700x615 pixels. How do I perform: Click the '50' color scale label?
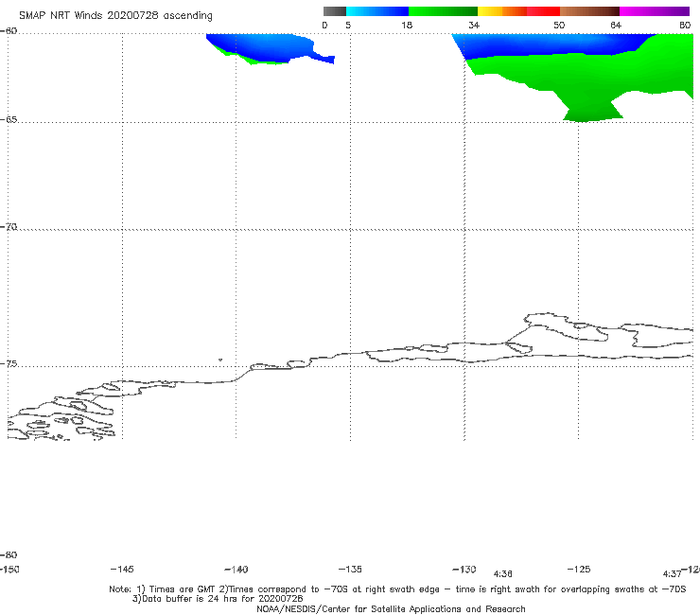559,25
